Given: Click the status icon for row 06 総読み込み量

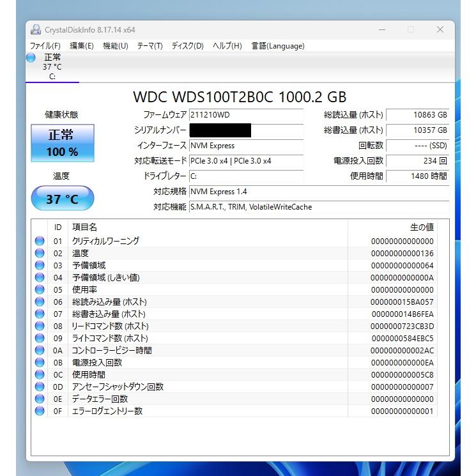Looking at the screenshot, I should click(x=40, y=302).
